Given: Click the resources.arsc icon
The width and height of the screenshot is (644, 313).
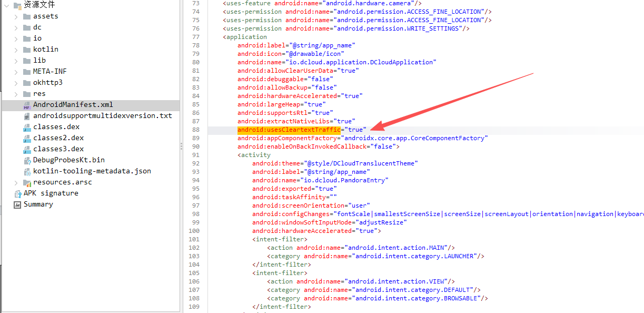Looking at the screenshot, I should [27, 182].
